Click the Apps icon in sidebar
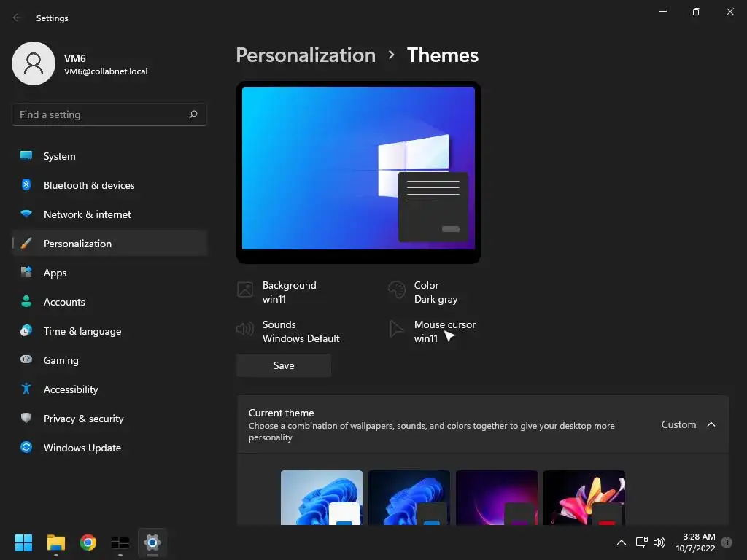The image size is (747, 560). 26,273
